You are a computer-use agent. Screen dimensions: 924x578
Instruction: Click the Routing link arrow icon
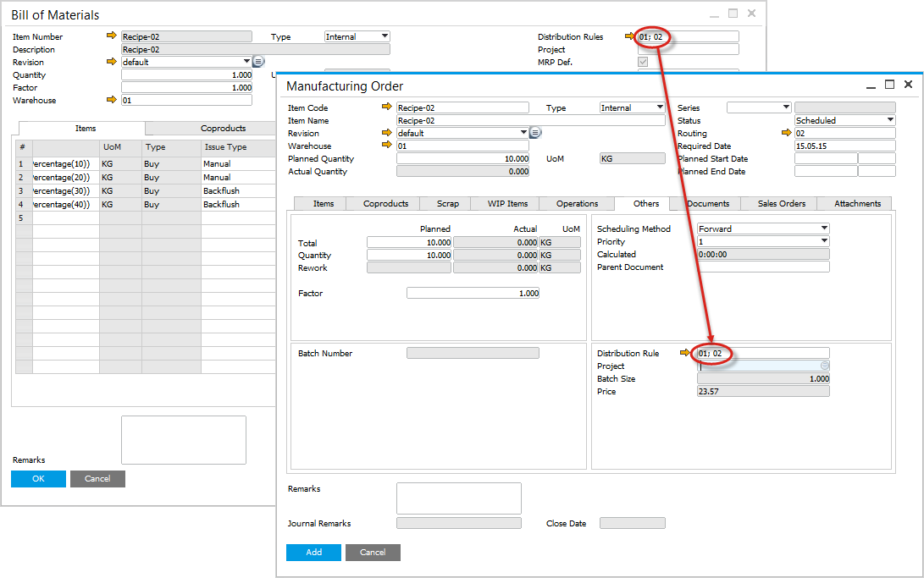tap(786, 133)
